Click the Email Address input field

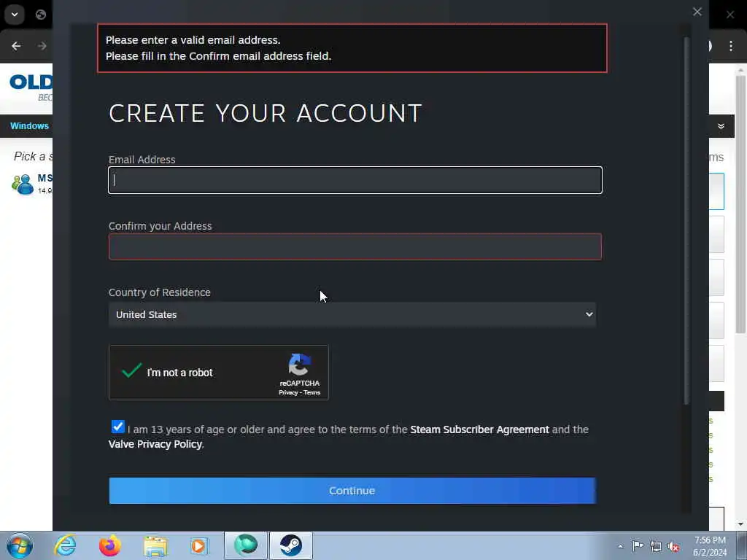[355, 180]
